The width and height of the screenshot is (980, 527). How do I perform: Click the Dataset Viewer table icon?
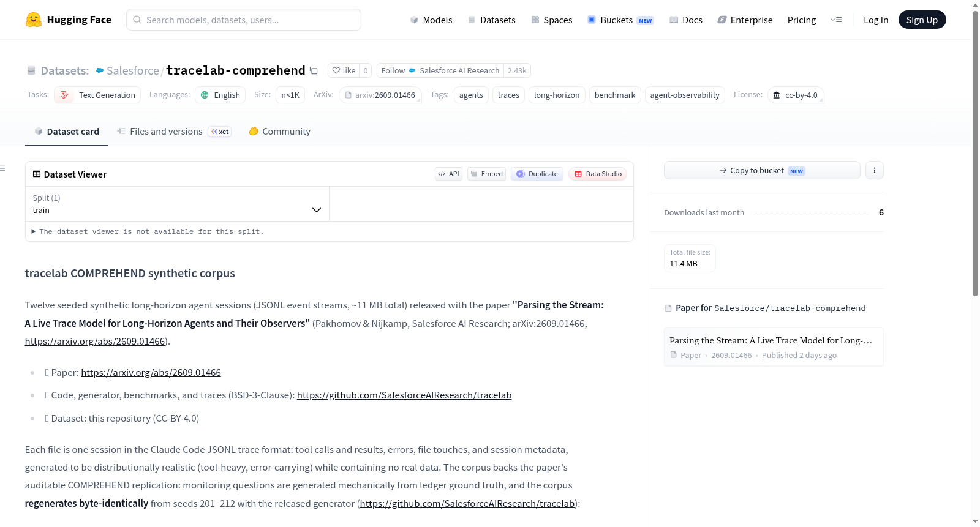pyautogui.click(x=37, y=174)
